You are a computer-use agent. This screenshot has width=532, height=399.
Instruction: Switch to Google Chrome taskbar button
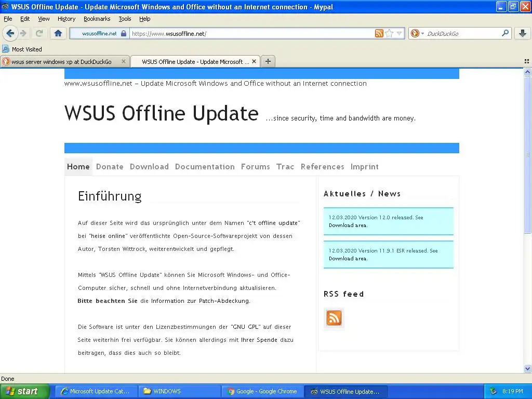pyautogui.click(x=262, y=391)
